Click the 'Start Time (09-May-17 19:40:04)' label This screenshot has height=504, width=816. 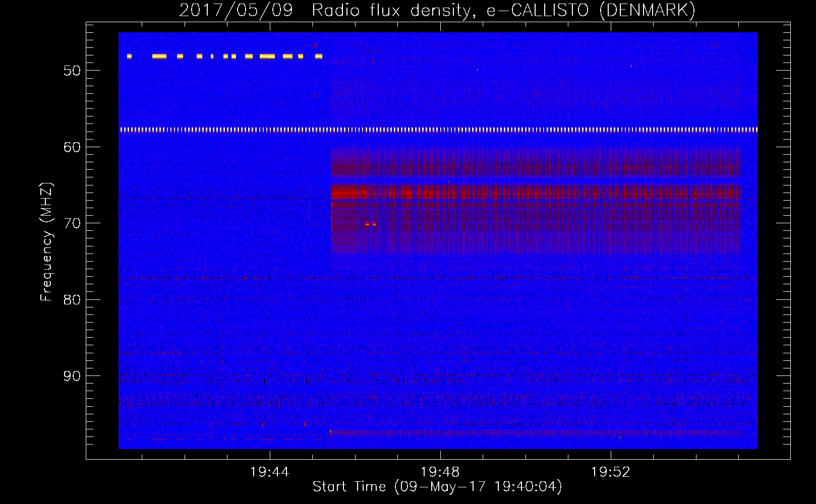437,487
